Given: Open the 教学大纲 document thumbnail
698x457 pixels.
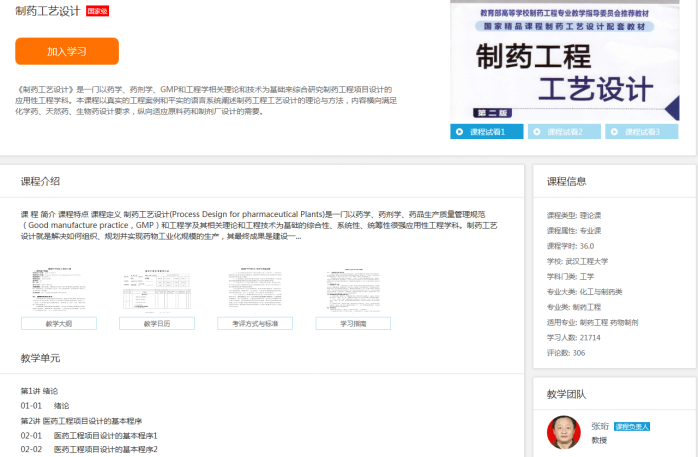Looking at the screenshot, I should click(x=58, y=291).
